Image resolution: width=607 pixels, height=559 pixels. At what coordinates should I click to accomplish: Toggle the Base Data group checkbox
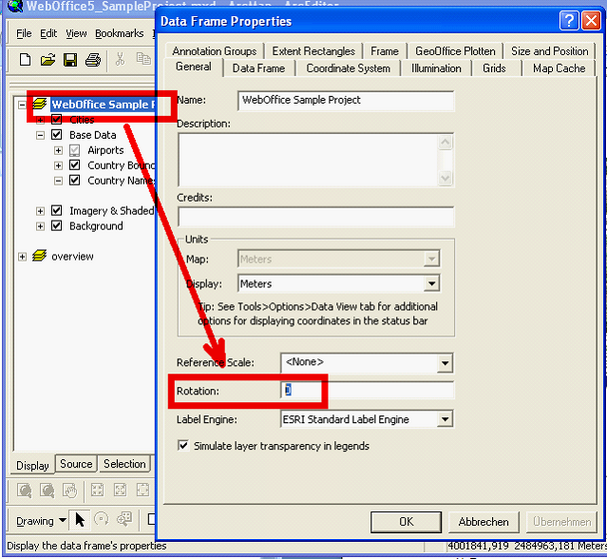coord(57,135)
